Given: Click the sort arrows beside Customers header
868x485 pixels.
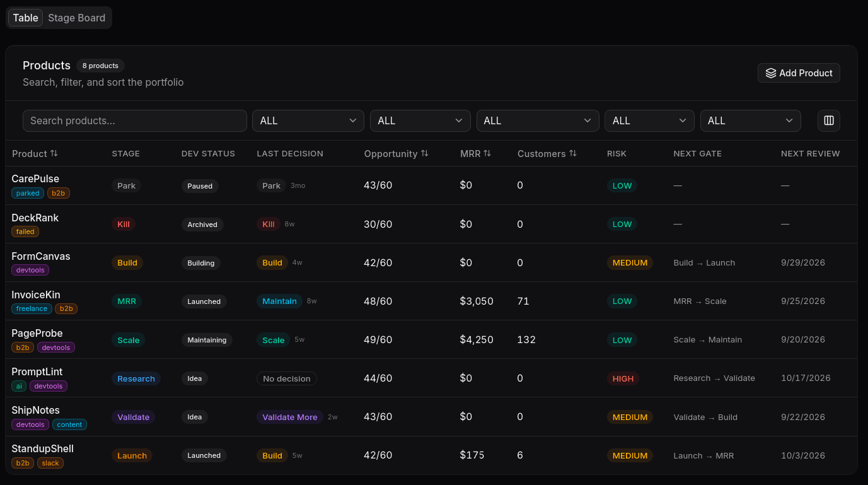Looking at the screenshot, I should (573, 153).
